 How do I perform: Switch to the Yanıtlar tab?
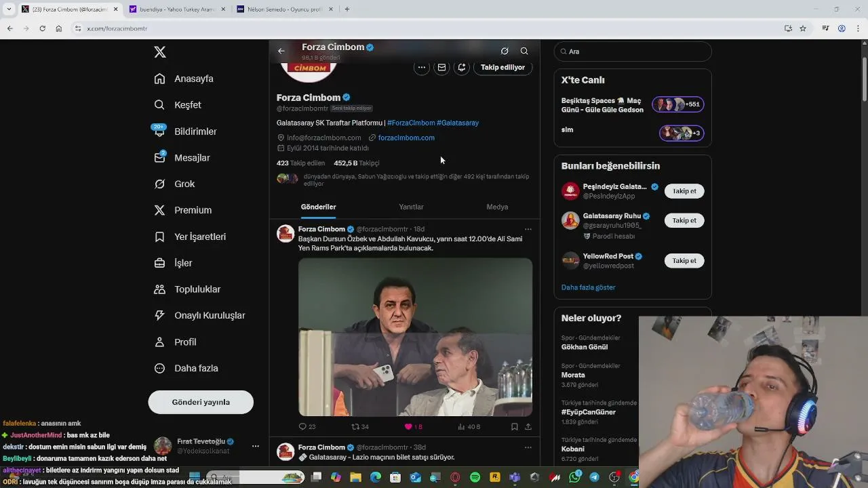[411, 207]
